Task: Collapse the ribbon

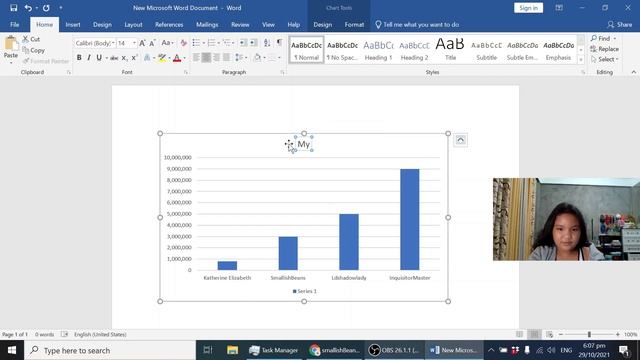Action: pos(633,72)
